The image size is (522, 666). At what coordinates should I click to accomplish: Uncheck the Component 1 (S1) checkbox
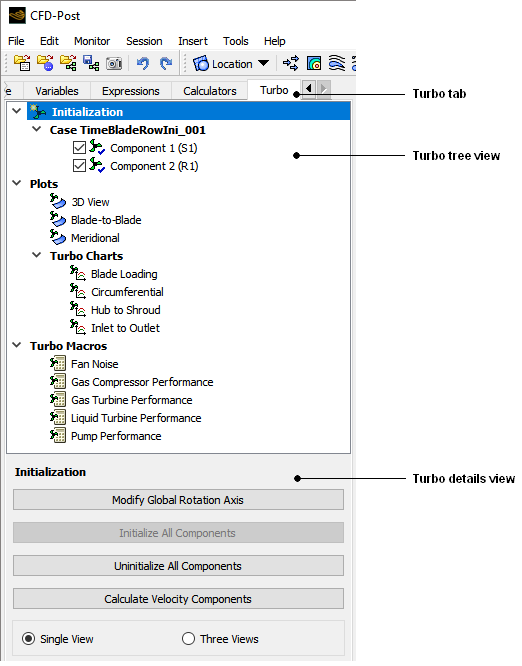tap(79, 148)
